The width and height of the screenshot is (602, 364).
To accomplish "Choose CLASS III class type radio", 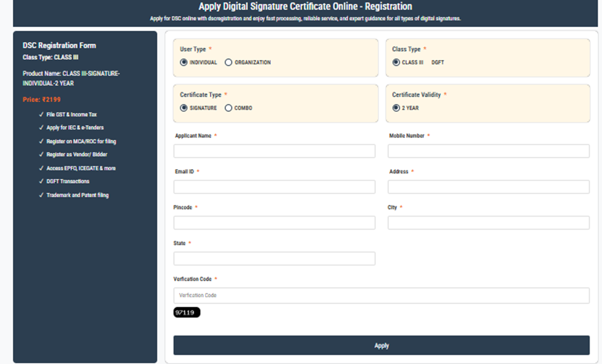I will point(396,62).
